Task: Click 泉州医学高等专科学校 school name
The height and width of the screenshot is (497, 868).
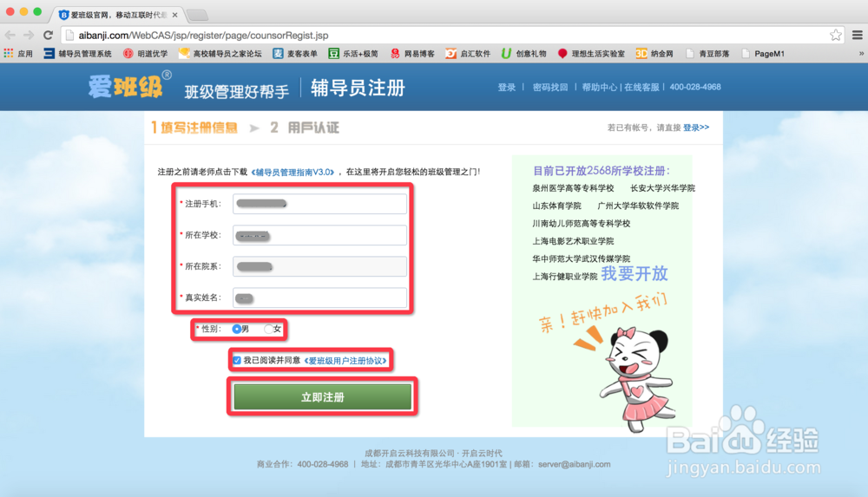Action: click(573, 188)
